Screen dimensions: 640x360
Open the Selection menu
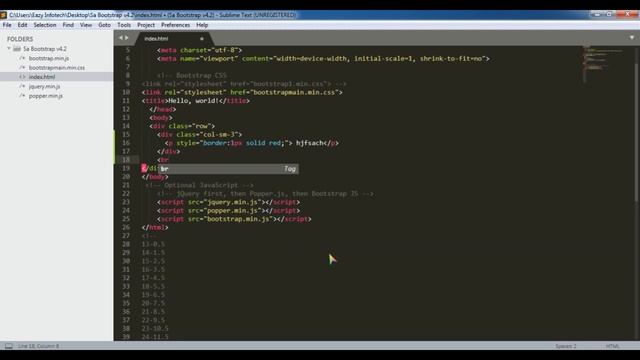tap(45, 25)
